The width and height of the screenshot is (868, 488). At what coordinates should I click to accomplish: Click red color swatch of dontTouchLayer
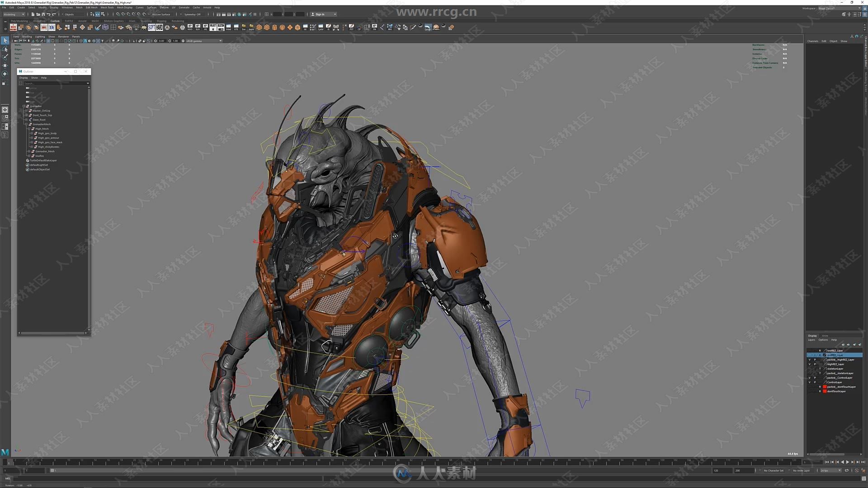pyautogui.click(x=825, y=391)
